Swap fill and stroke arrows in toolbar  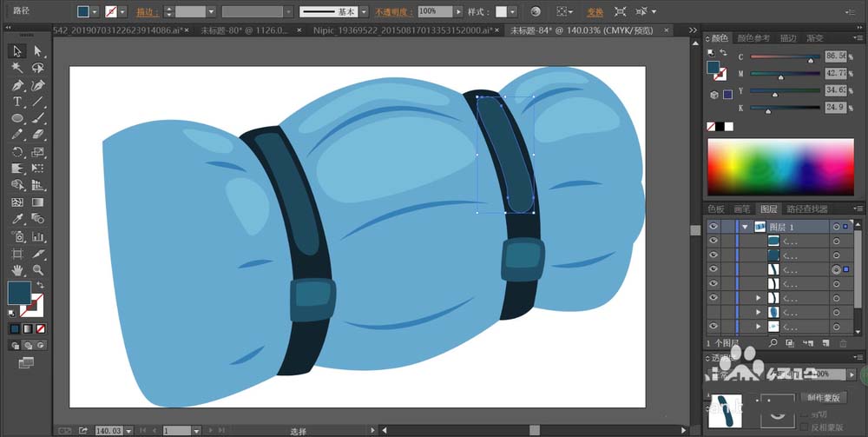click(40, 285)
